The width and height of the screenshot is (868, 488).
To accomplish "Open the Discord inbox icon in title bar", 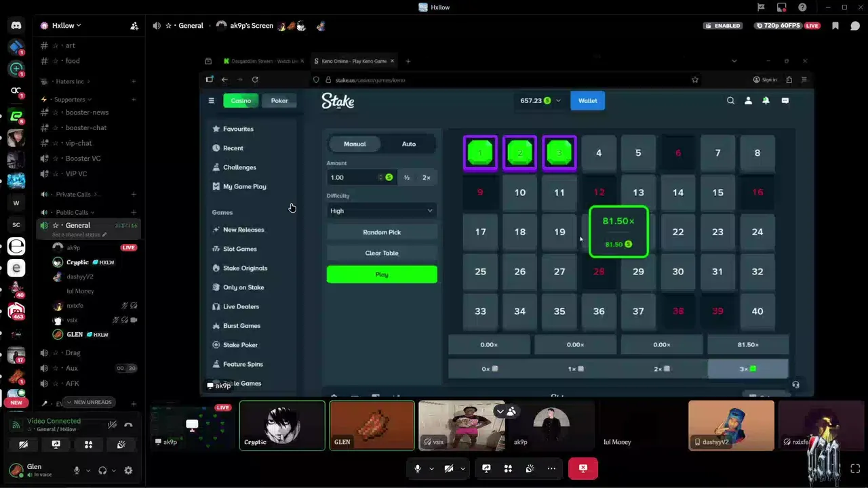I will [782, 7].
